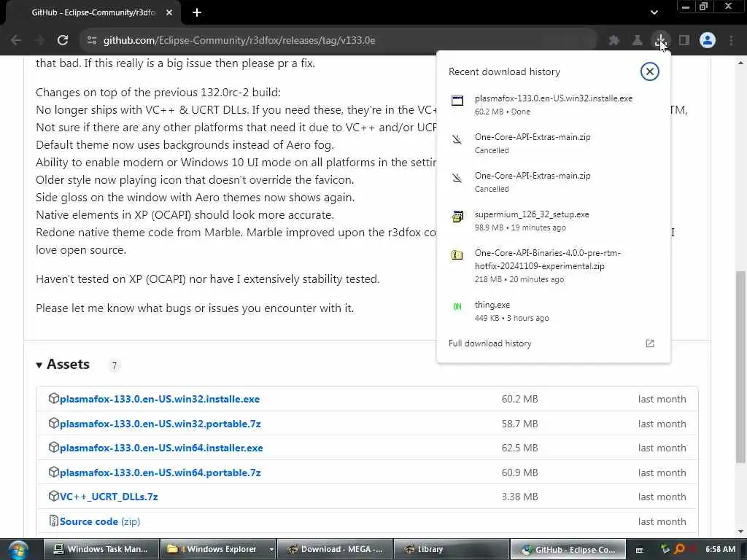Open a new browser tab

[x=197, y=12]
